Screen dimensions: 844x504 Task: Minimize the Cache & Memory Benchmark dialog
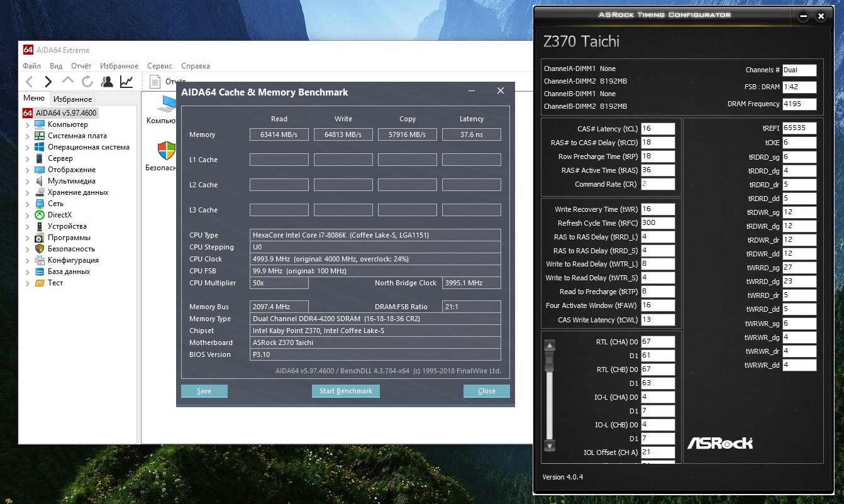pyautogui.click(x=472, y=91)
